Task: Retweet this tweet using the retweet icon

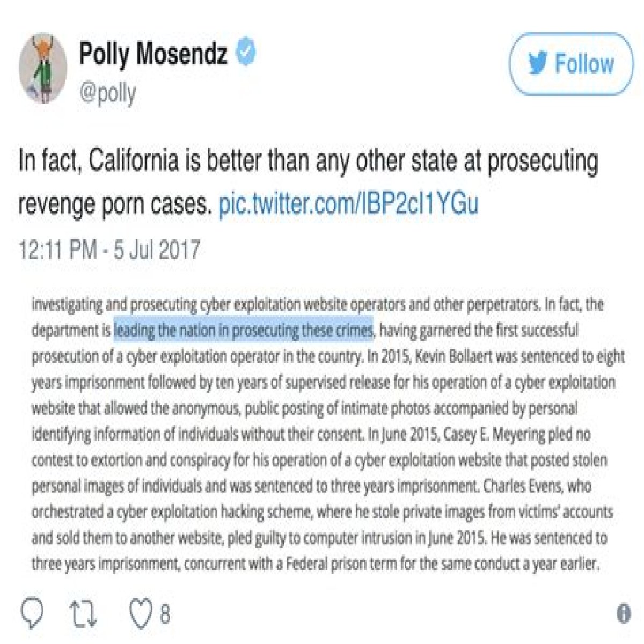Action: tap(85, 613)
